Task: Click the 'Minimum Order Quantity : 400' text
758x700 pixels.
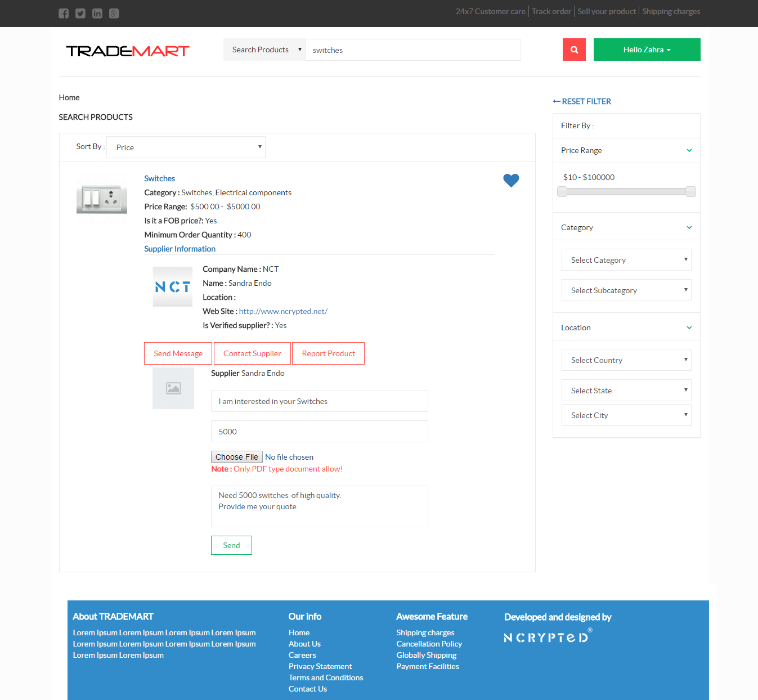Action: click(198, 235)
